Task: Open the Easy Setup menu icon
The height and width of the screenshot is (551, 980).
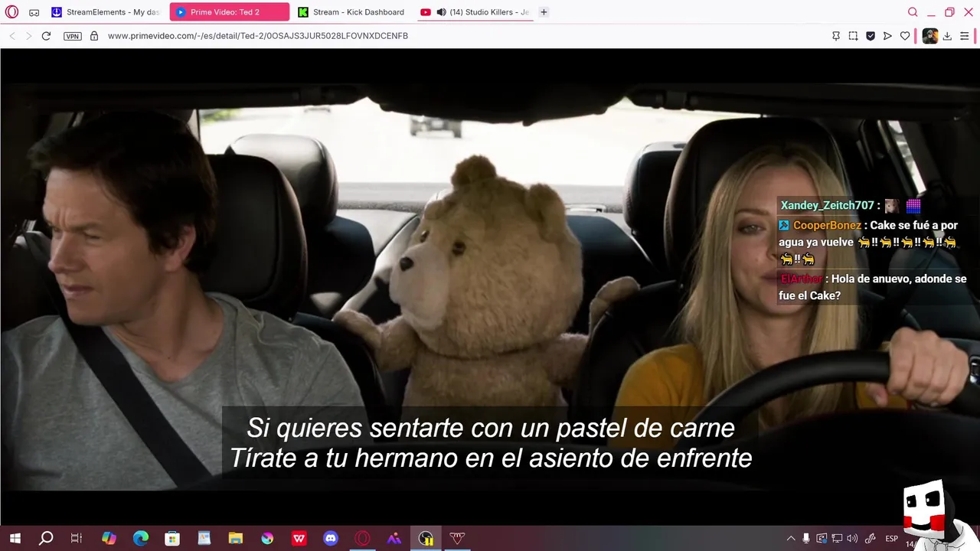Action: tap(965, 36)
